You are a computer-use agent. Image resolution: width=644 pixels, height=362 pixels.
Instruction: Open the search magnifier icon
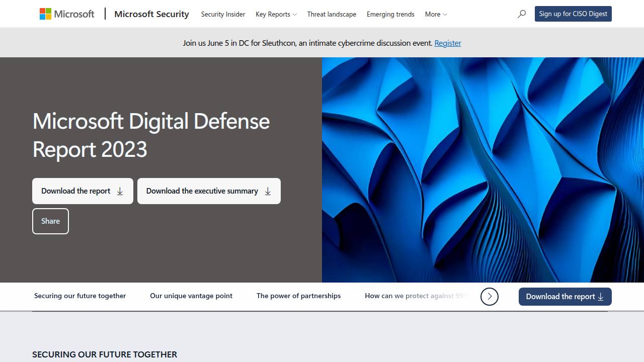522,14
